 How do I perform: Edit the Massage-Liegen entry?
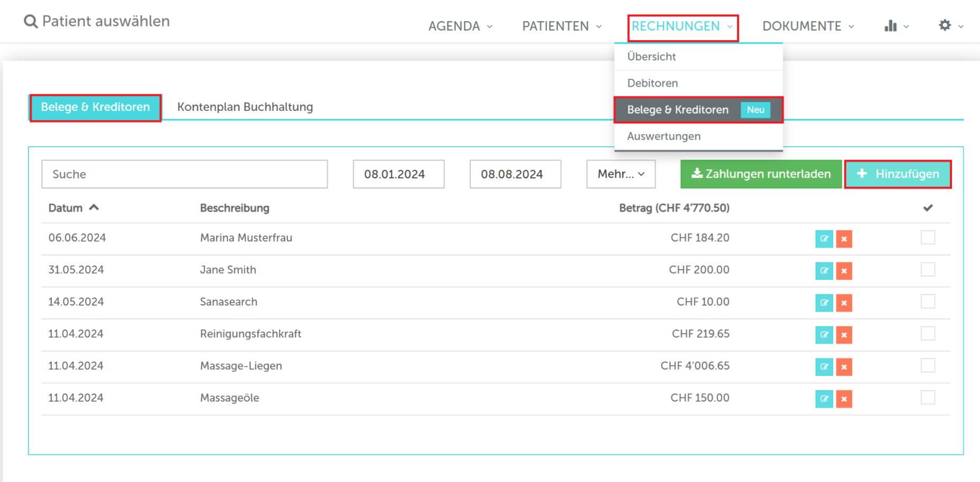[x=824, y=367]
